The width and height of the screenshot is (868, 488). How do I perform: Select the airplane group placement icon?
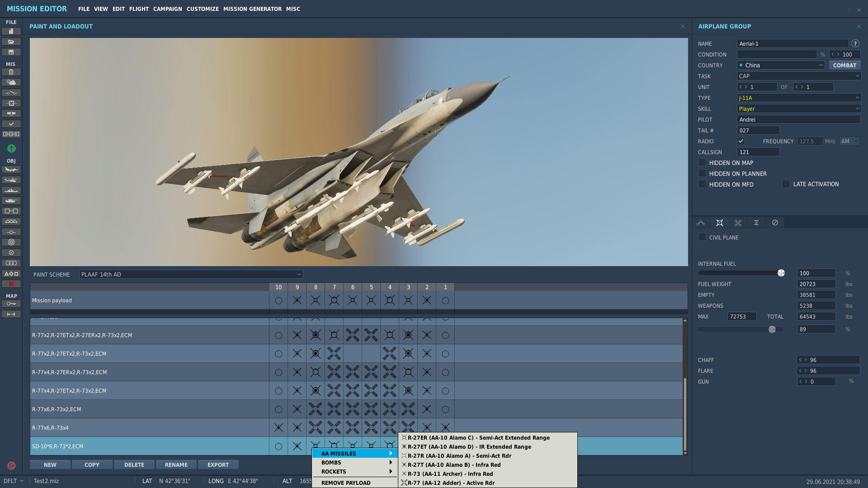click(11, 169)
